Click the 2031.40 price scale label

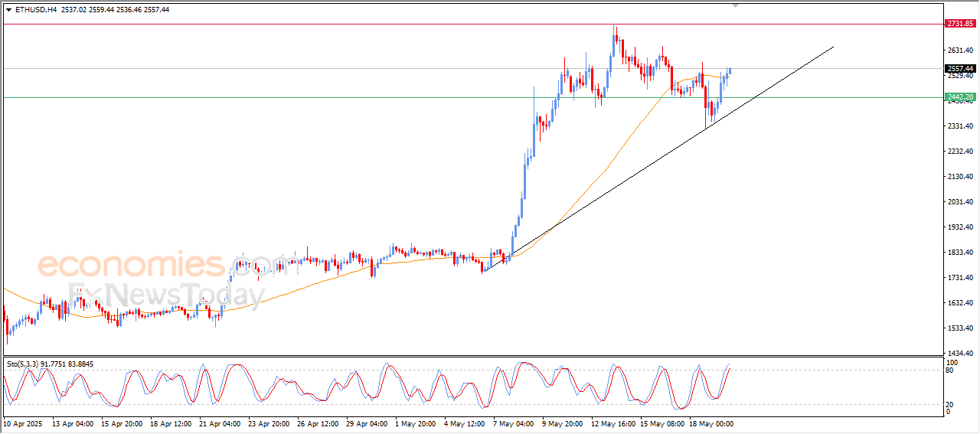[x=959, y=202]
